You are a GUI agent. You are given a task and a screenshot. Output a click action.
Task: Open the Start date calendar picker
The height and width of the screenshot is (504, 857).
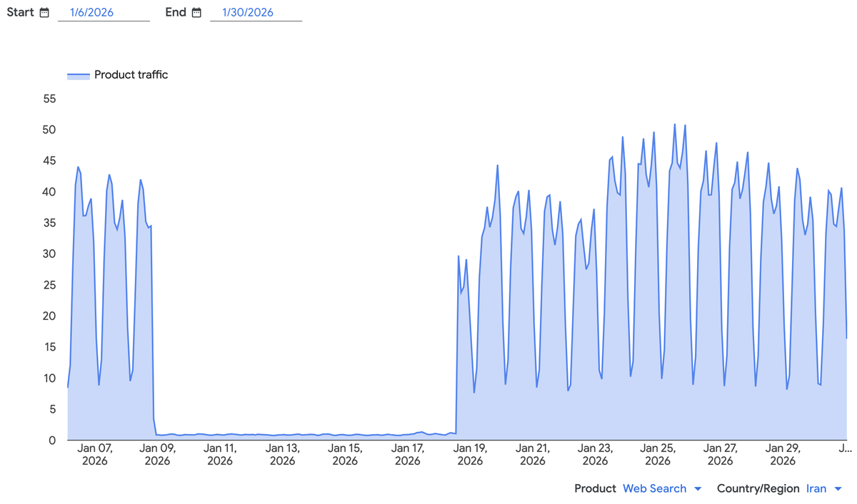pos(43,11)
